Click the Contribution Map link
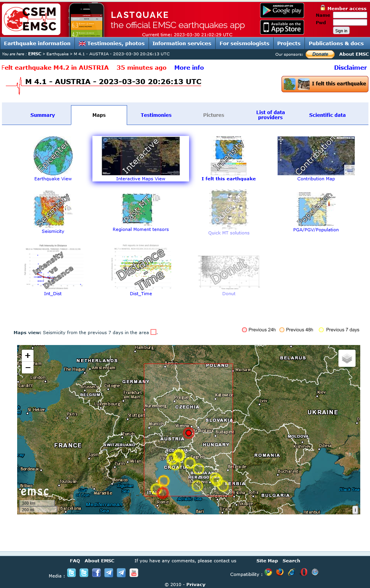Screen dimensions: 370x588 [x=316, y=179]
